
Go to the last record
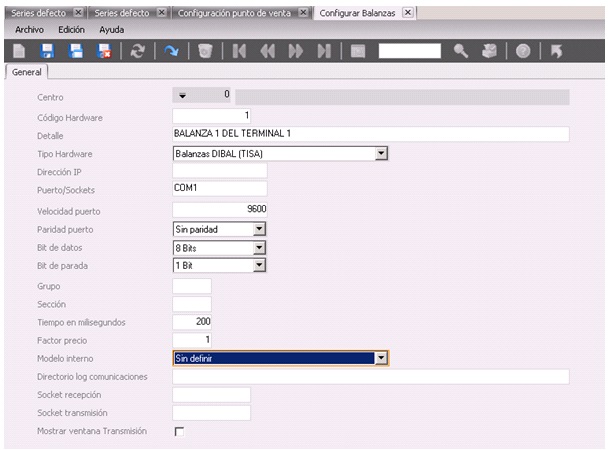coord(324,50)
